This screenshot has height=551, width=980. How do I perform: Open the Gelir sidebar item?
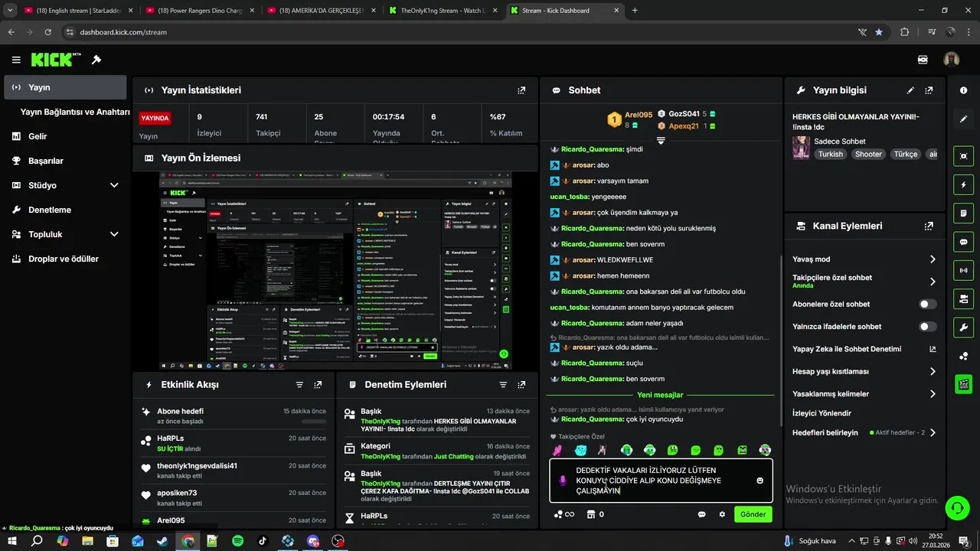pyautogui.click(x=65, y=136)
